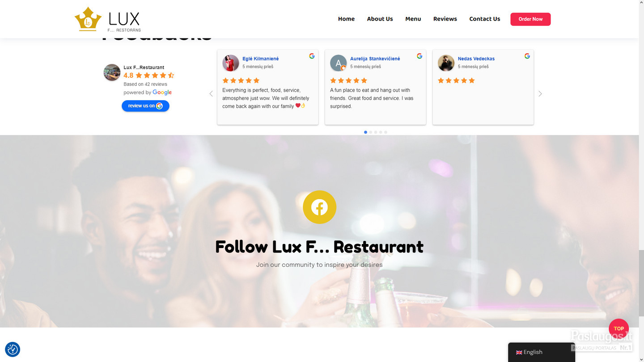Viewport: 644px width, 362px height.
Task: Click the yellow Facebook icon
Action: [x=319, y=207]
